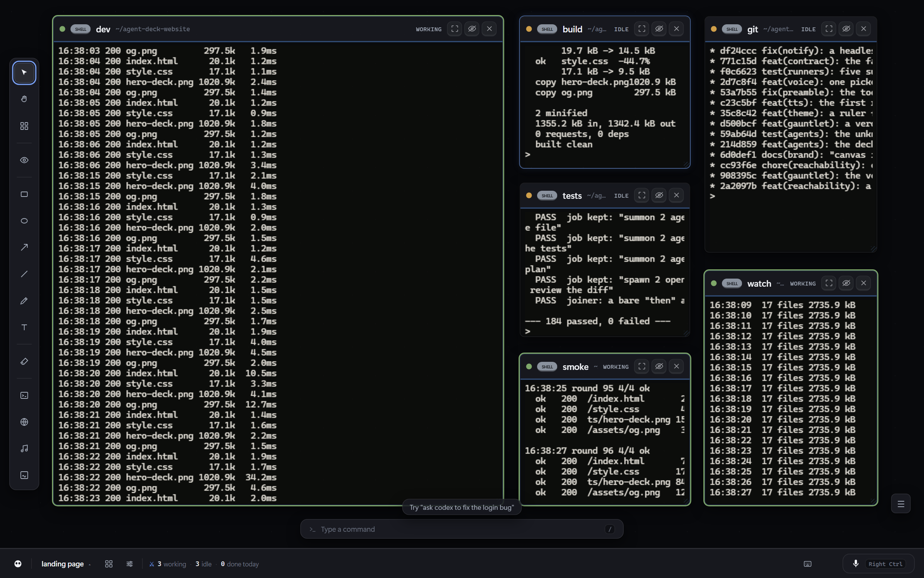Toggle visibility of the watch panel
The width and height of the screenshot is (924, 578).
coord(846,283)
